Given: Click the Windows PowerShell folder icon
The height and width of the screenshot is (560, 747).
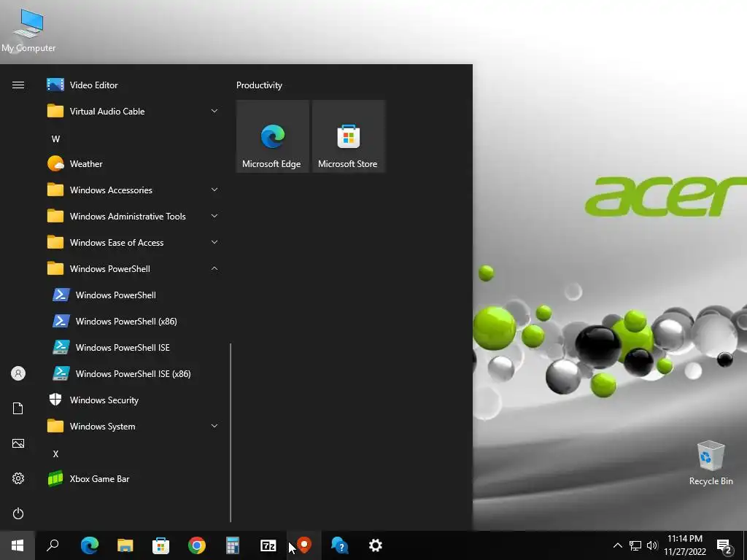Looking at the screenshot, I should (x=55, y=268).
